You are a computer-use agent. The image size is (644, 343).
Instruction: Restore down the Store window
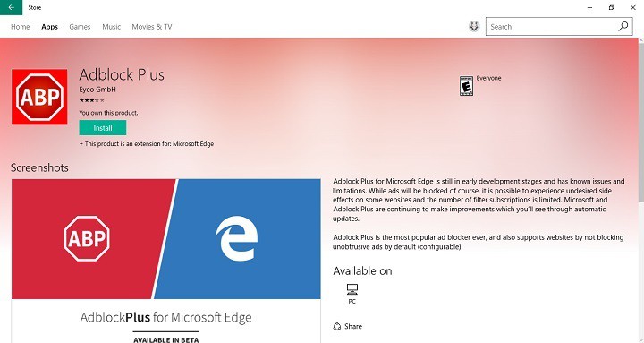point(611,7)
